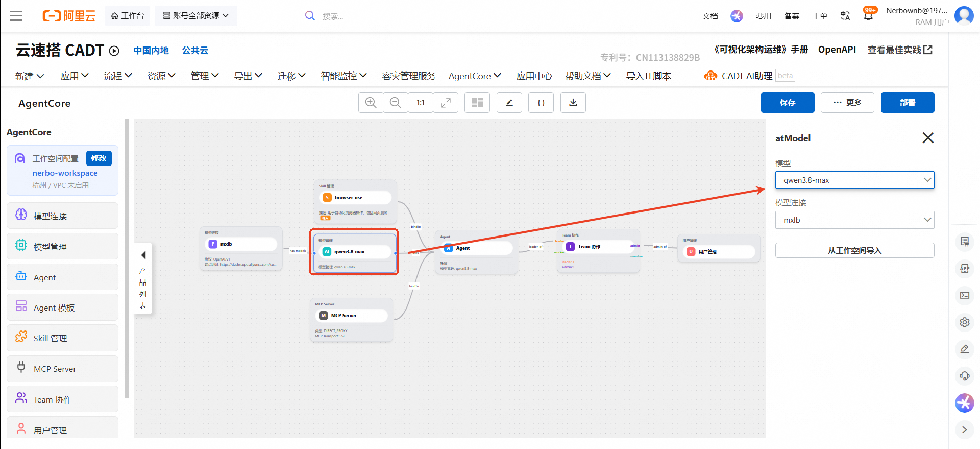Go to 工作台 home

(128, 16)
